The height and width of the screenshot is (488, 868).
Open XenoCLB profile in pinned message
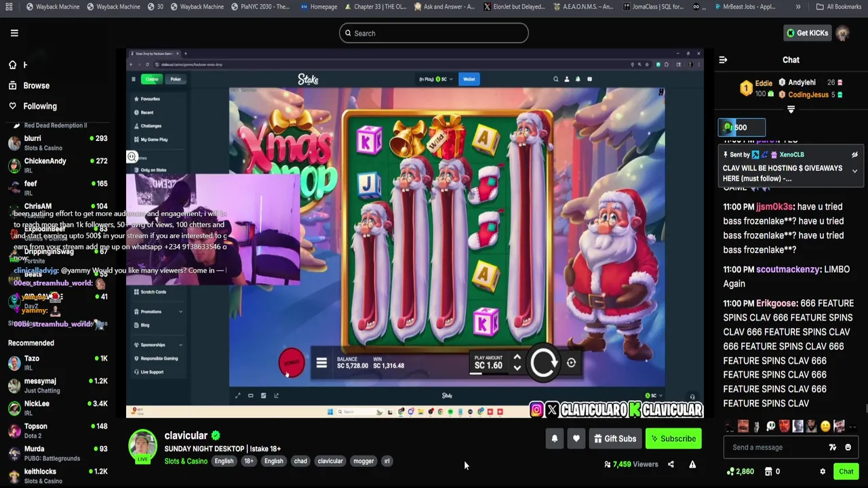tap(791, 155)
